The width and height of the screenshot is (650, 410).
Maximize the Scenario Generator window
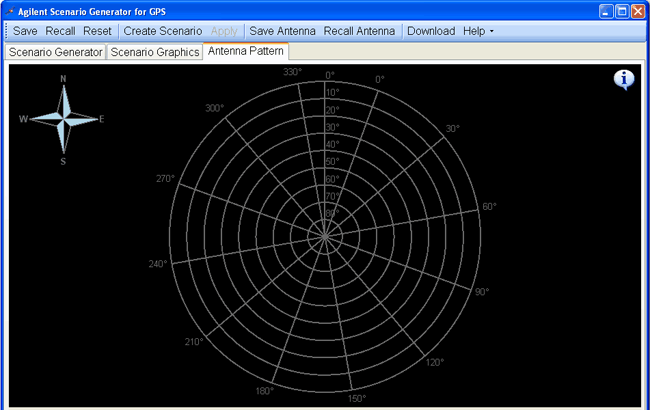click(x=621, y=11)
